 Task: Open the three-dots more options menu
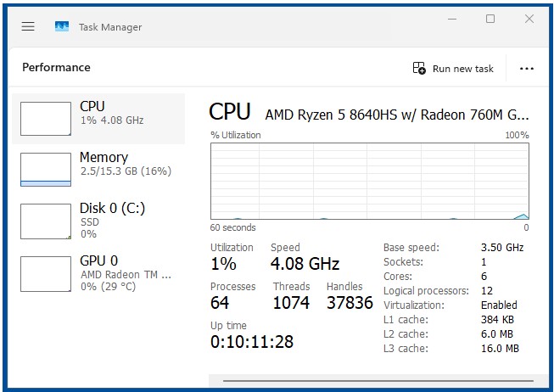[x=527, y=69]
